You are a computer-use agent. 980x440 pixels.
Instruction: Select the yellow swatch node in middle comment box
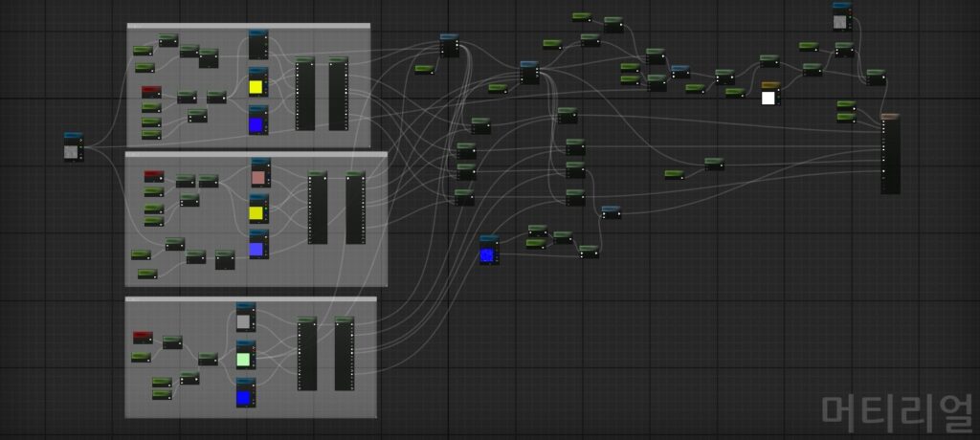(258, 209)
